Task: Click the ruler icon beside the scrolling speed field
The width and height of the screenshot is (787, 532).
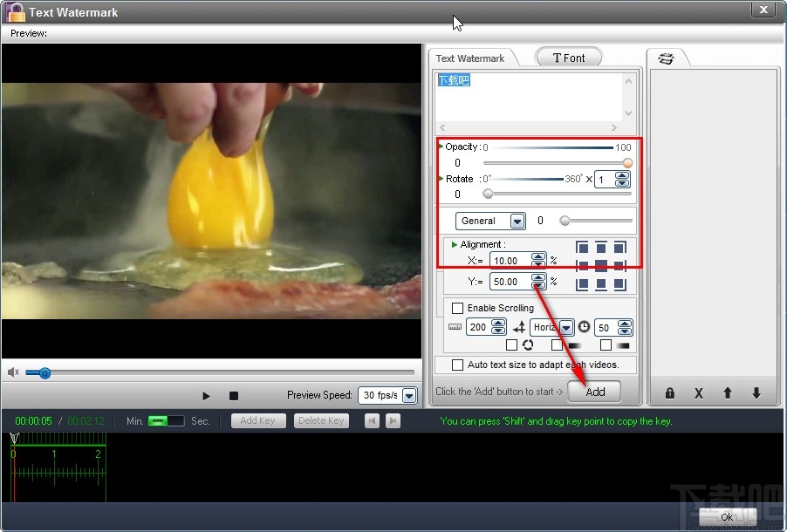Action: 454,326
